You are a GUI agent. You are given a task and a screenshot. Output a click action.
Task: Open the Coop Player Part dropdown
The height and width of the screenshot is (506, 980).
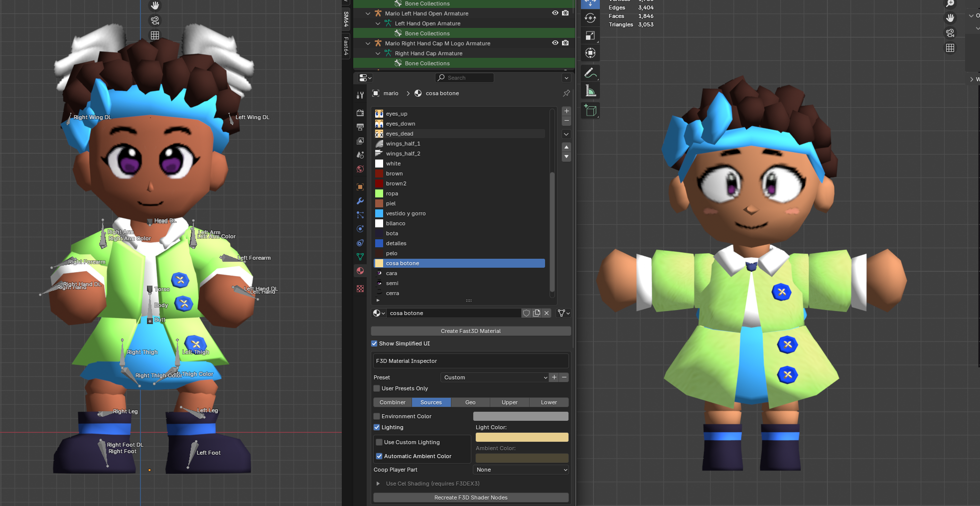pyautogui.click(x=521, y=470)
